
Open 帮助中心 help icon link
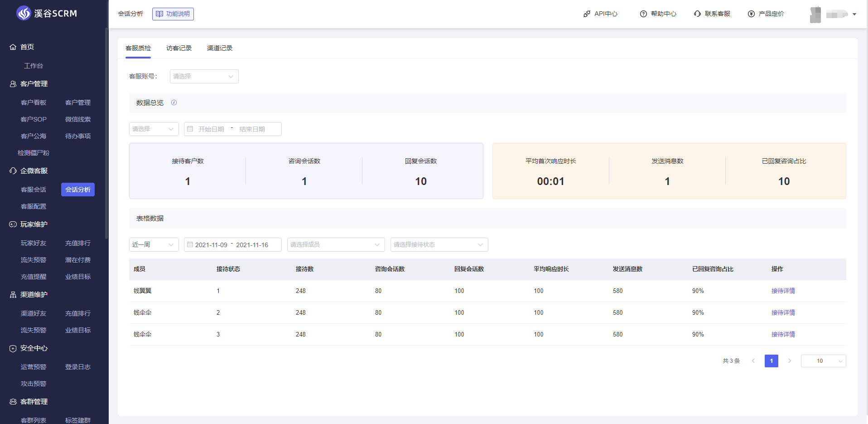(x=643, y=14)
